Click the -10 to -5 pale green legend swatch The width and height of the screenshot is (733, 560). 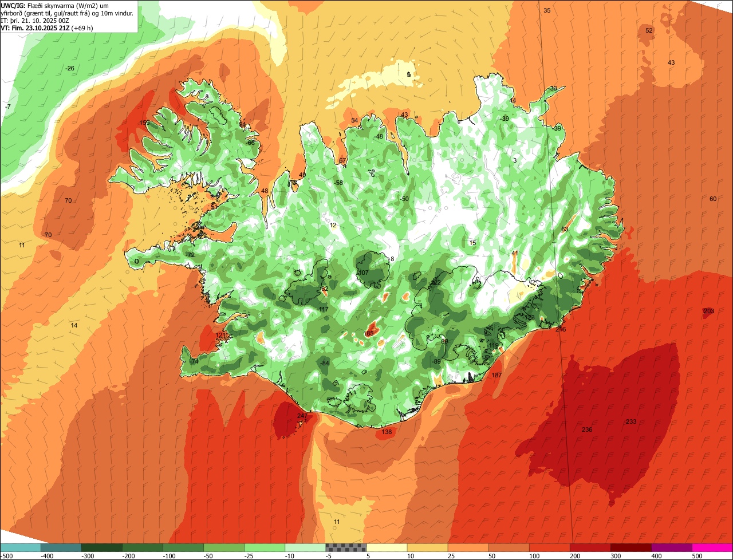click(305, 547)
